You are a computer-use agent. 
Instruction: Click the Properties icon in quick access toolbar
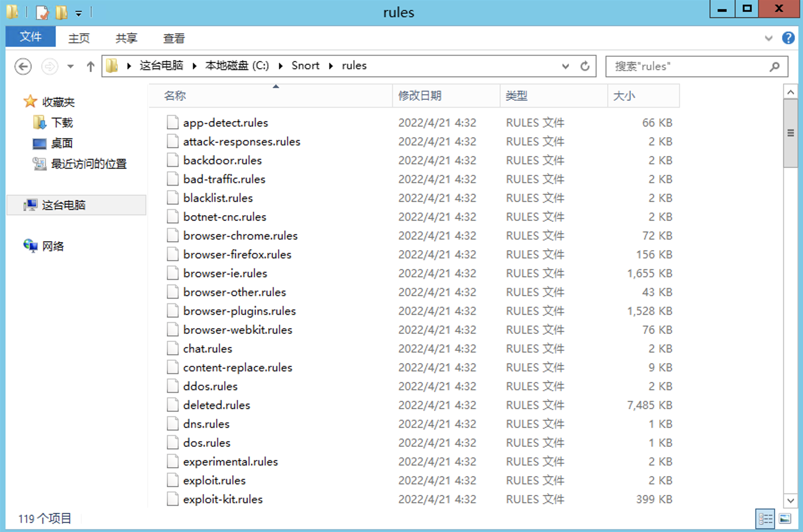pyautogui.click(x=42, y=12)
